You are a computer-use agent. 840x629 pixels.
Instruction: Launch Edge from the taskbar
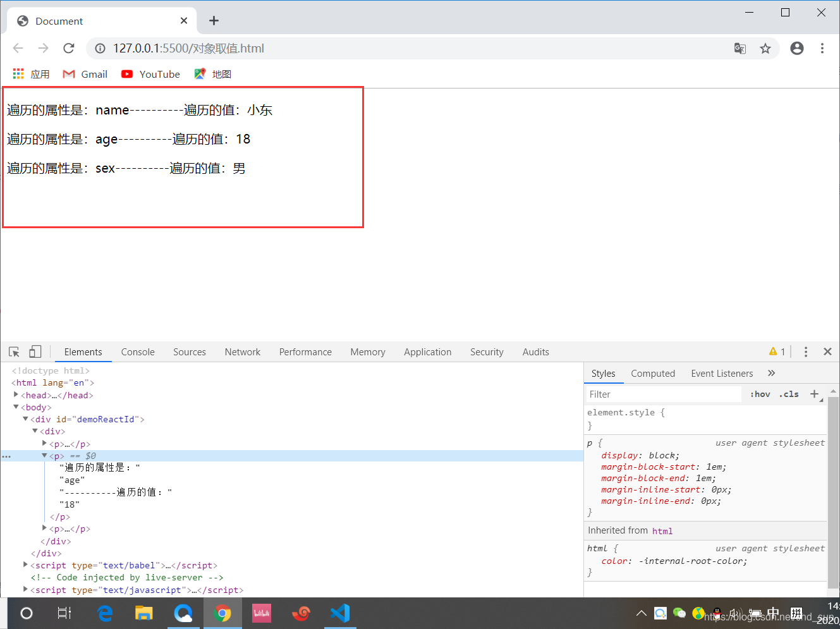[105, 613]
